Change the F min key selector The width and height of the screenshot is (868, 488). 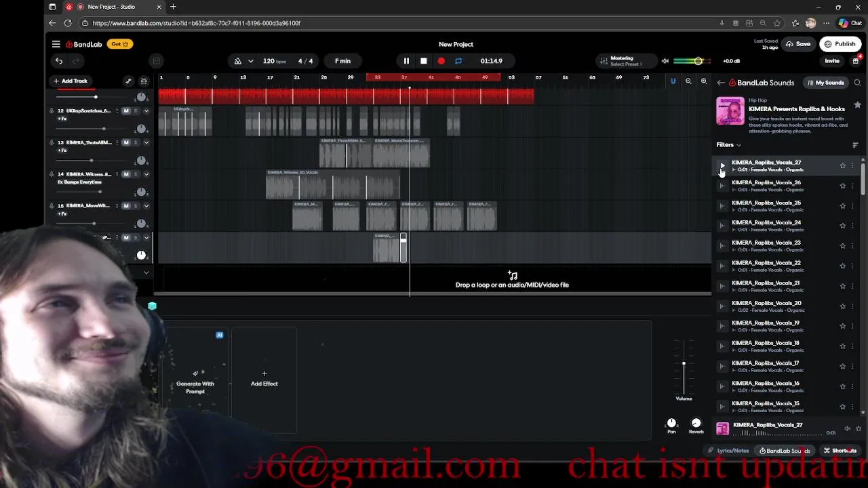[342, 61]
